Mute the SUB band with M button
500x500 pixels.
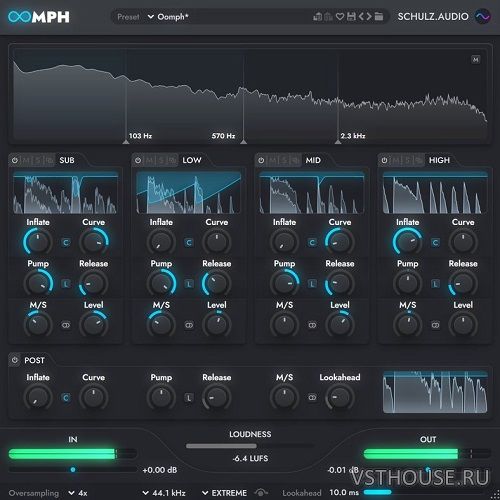point(26,160)
